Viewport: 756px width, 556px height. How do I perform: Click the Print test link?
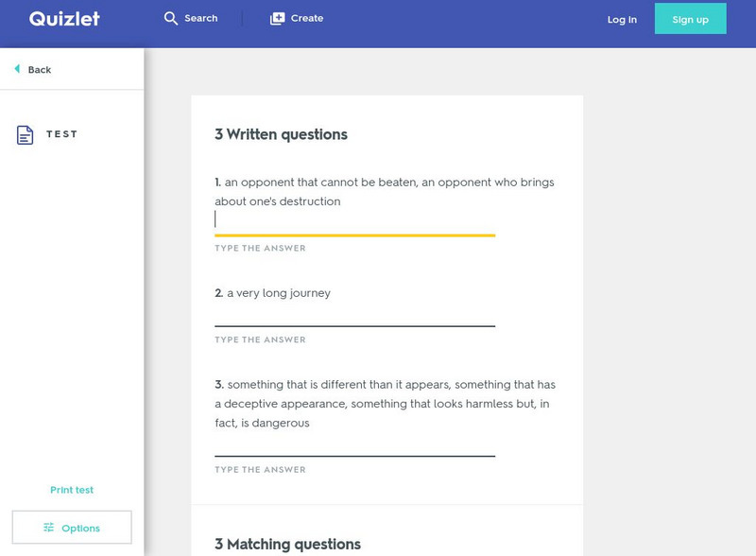click(x=72, y=490)
